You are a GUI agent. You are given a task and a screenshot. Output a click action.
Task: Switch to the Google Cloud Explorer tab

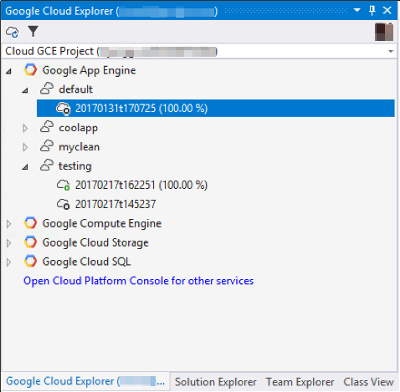[86, 381]
